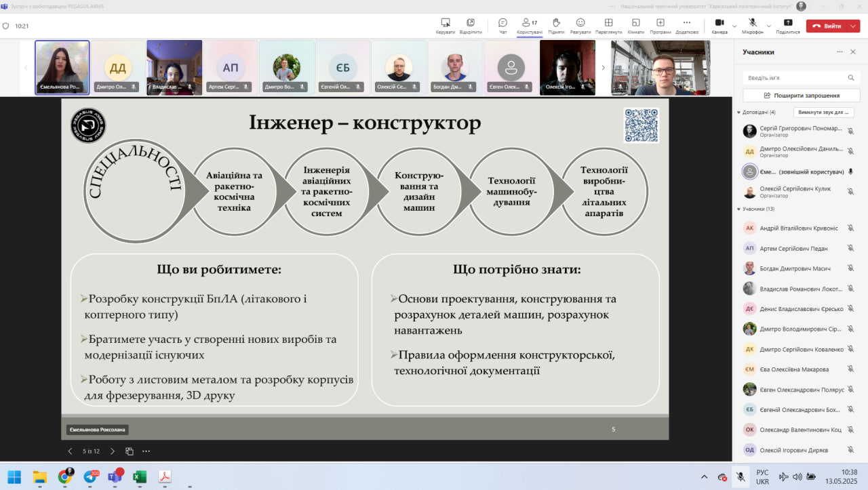868x490 pixels.
Task: Open the Переглянути view options
Action: tap(608, 26)
